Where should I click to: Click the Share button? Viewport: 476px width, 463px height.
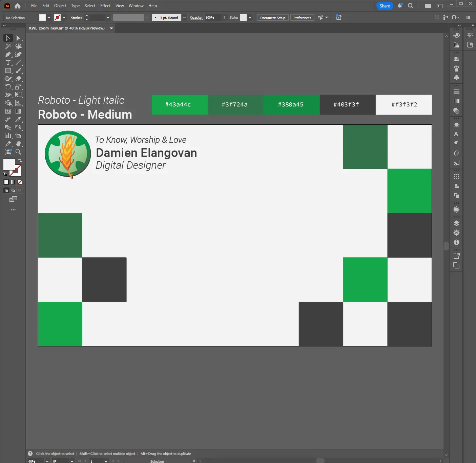pos(385,6)
